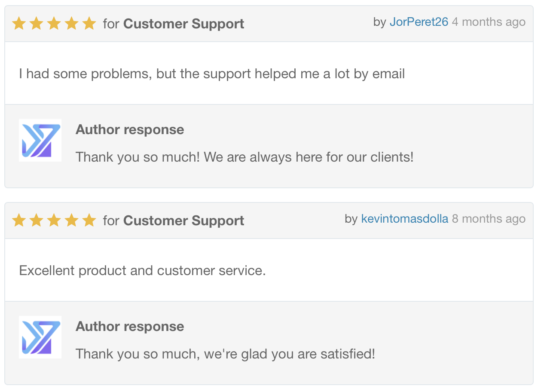Screen dimensions: 538x392
Task: Open kevintomasdolla's profile link
Action: point(404,219)
